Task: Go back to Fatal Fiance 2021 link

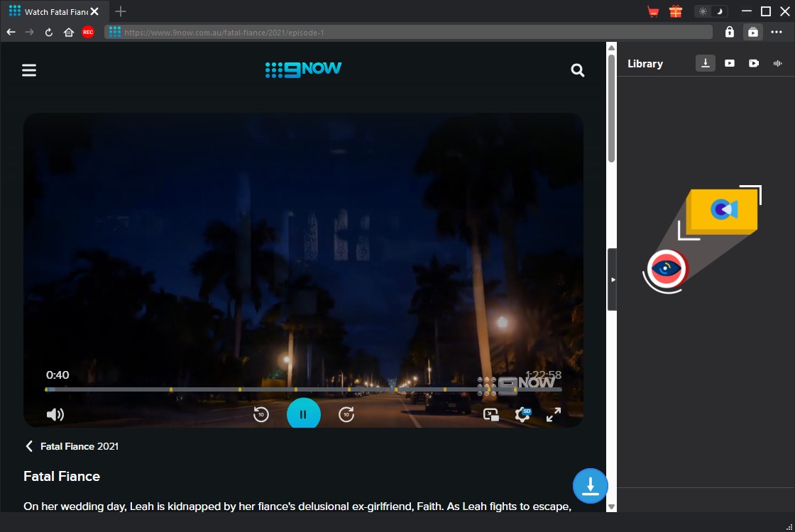Action: click(72, 446)
